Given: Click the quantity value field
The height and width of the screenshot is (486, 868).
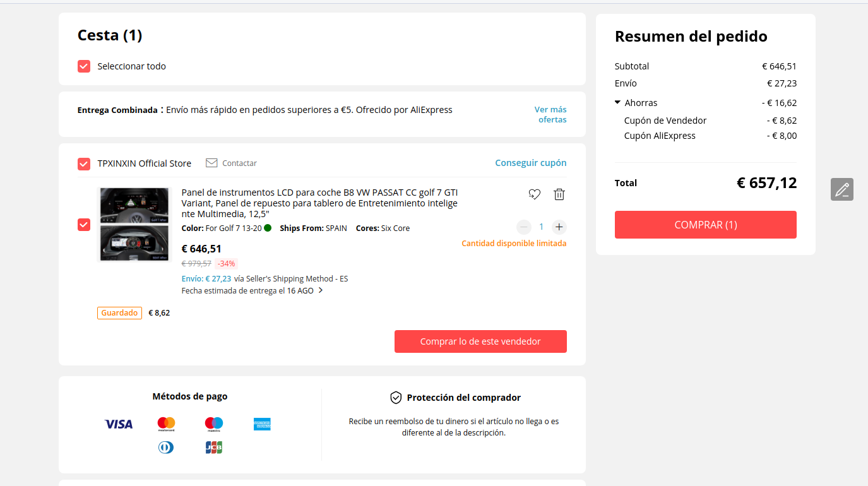Looking at the screenshot, I should (x=541, y=227).
